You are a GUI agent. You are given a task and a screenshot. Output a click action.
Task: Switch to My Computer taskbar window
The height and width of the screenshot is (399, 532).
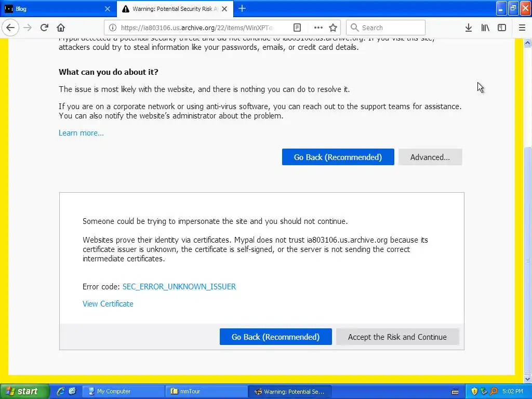(124, 392)
